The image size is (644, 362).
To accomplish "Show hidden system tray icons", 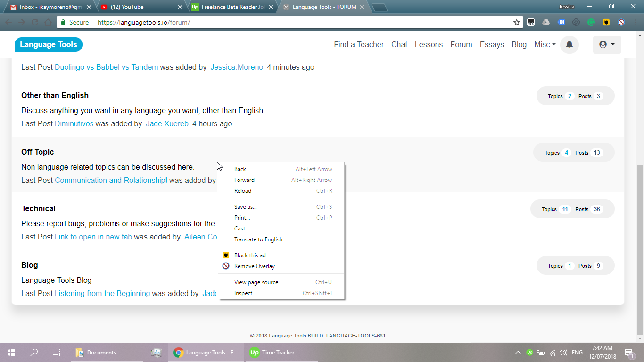I will [x=518, y=353].
